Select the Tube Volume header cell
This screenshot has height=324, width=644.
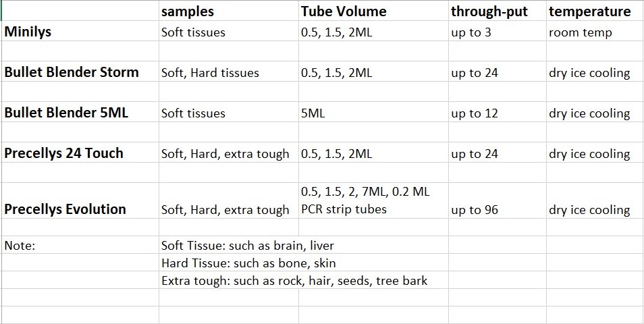click(x=344, y=11)
